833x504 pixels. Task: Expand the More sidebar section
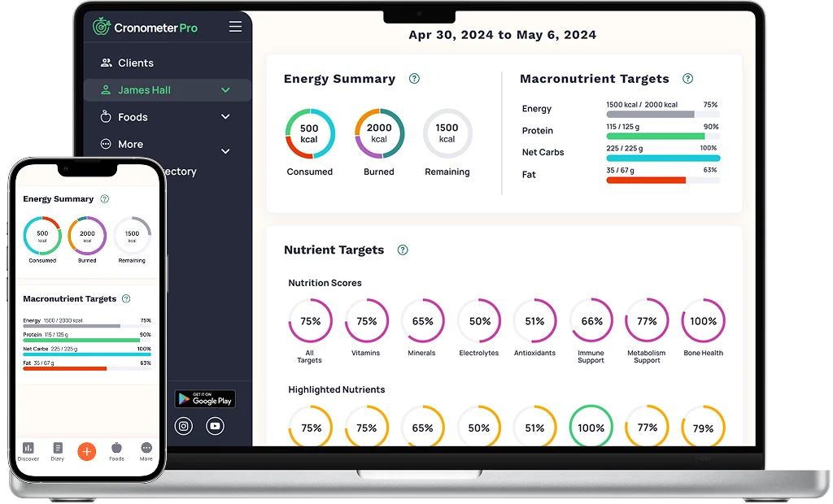coord(225,150)
